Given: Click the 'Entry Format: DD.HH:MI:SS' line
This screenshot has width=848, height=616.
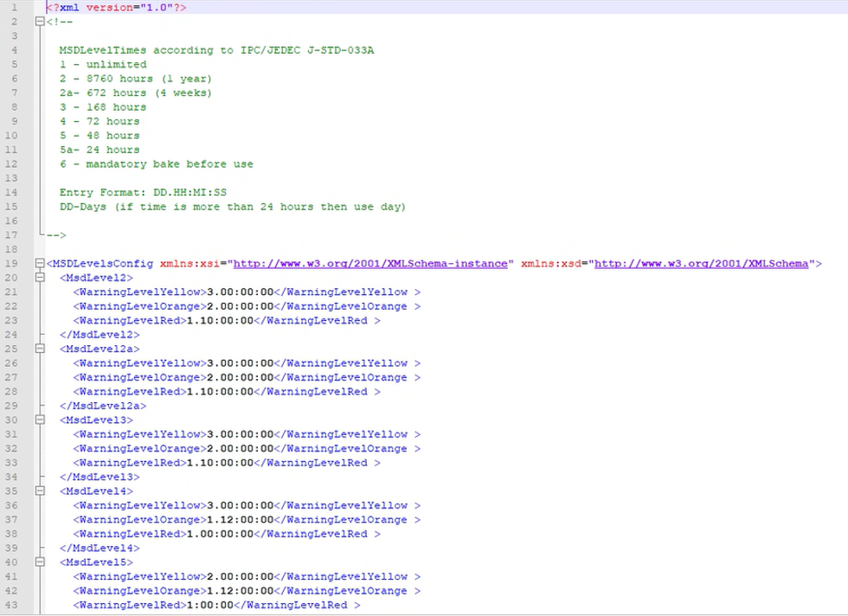Looking at the screenshot, I should (143, 193).
